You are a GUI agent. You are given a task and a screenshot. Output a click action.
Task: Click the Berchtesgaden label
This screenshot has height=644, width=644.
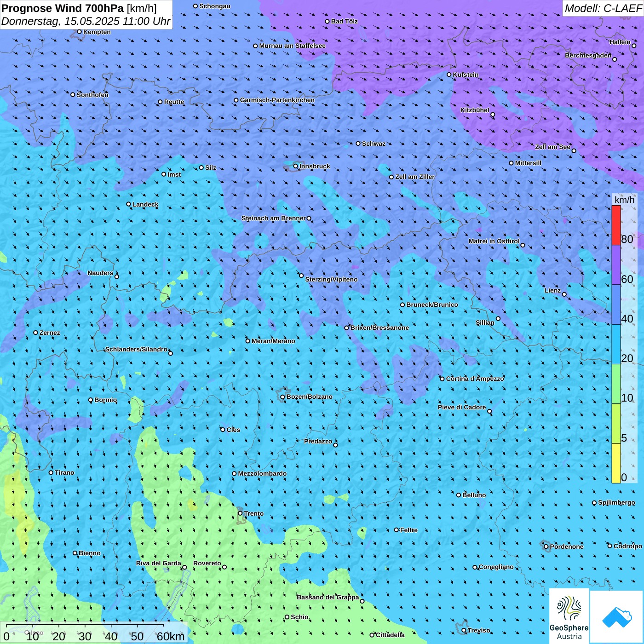(588, 55)
